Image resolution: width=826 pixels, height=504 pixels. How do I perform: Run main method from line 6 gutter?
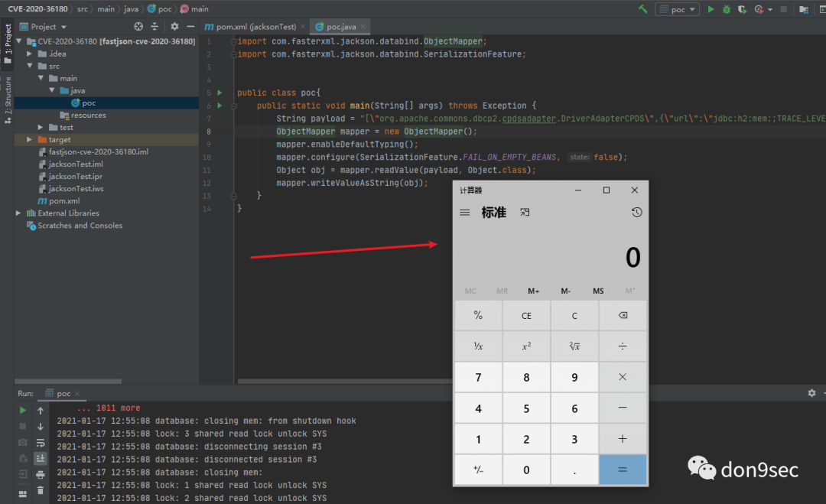pos(220,106)
